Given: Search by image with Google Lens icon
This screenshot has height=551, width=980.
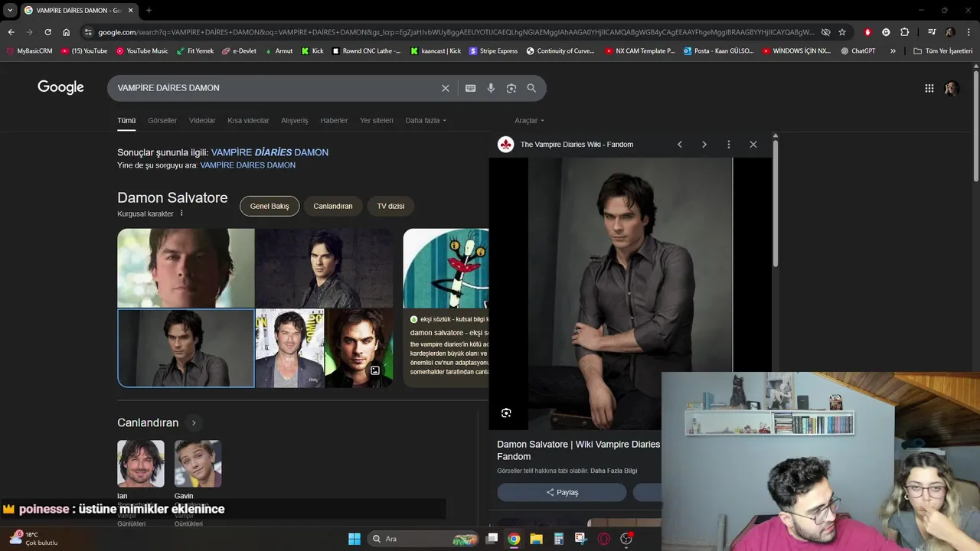Looking at the screenshot, I should tap(511, 88).
